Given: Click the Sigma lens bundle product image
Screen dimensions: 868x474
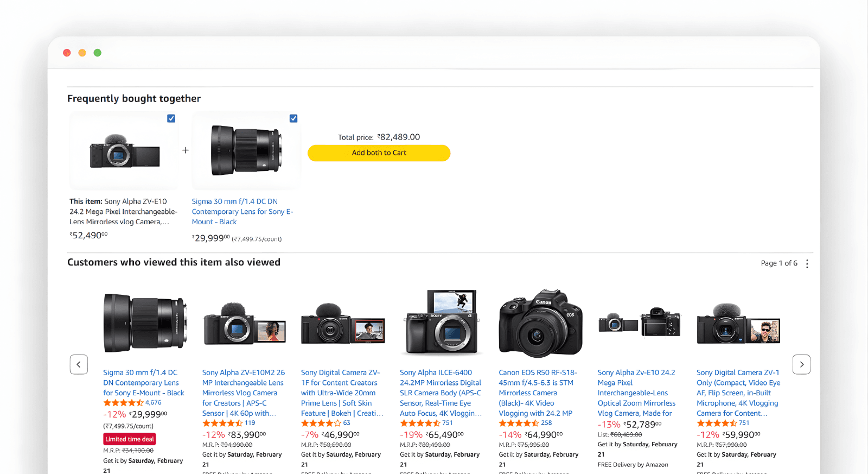Looking at the screenshot, I should [x=246, y=151].
